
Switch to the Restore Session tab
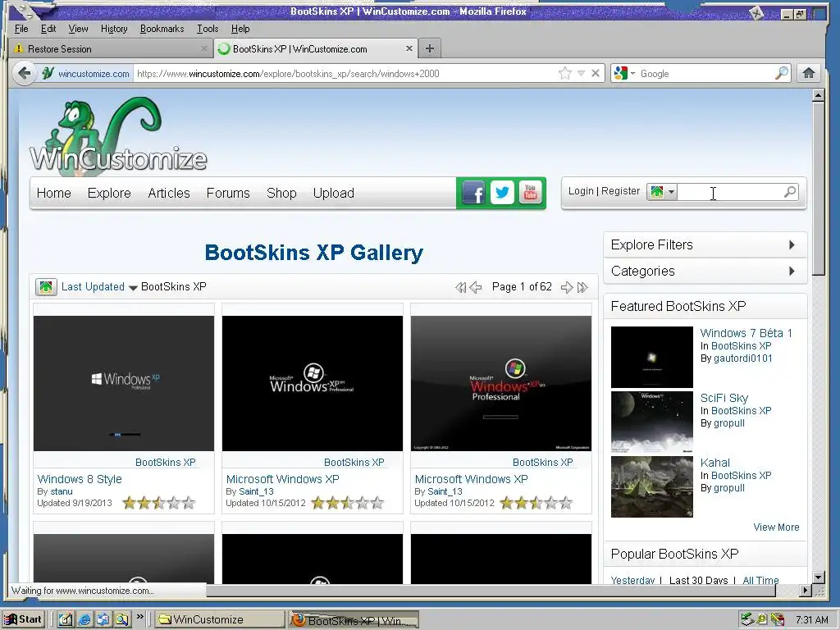(x=110, y=48)
